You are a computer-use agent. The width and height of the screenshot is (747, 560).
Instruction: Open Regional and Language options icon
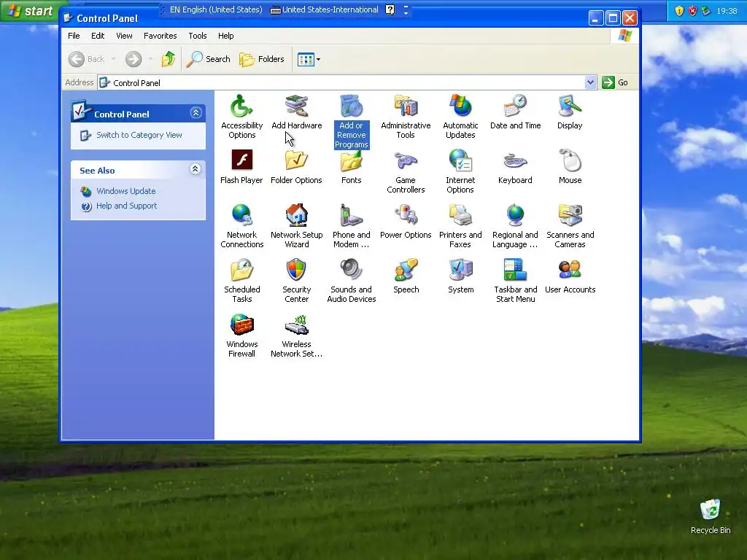click(515, 226)
